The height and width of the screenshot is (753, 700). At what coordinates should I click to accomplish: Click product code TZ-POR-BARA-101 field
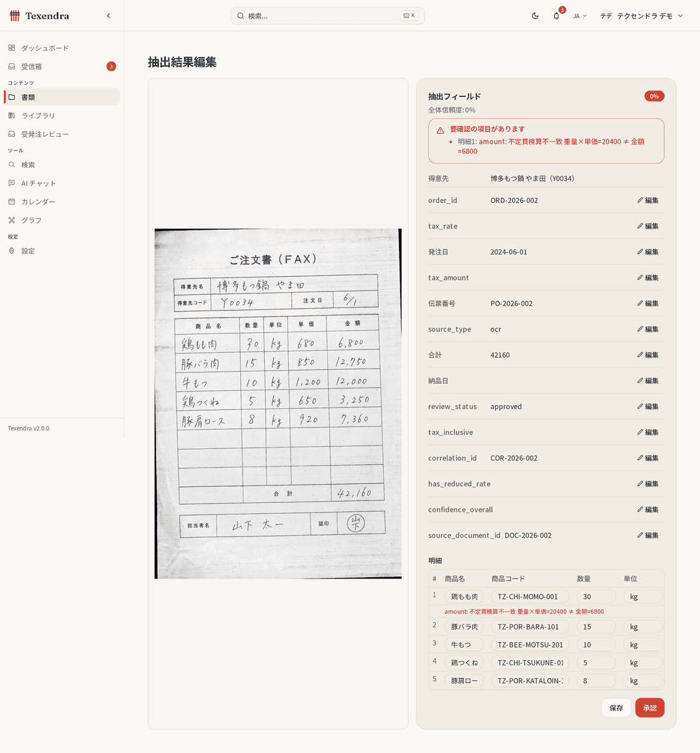click(530, 627)
